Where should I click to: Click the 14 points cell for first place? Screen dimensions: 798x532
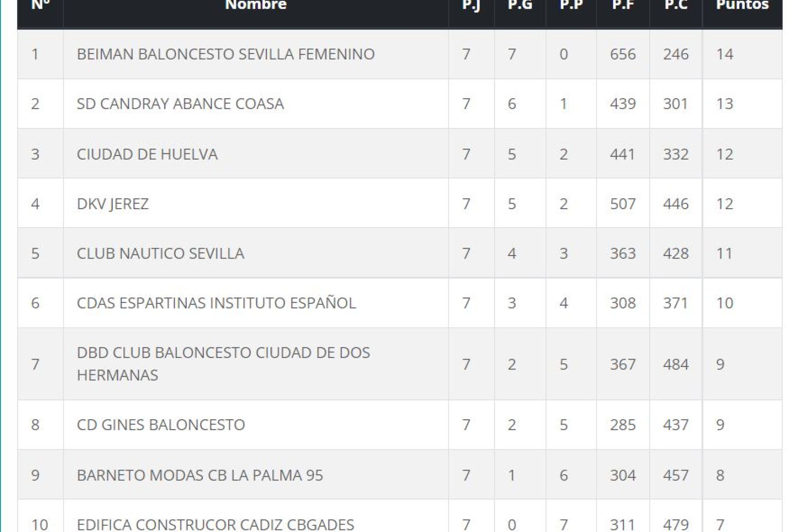click(x=724, y=54)
